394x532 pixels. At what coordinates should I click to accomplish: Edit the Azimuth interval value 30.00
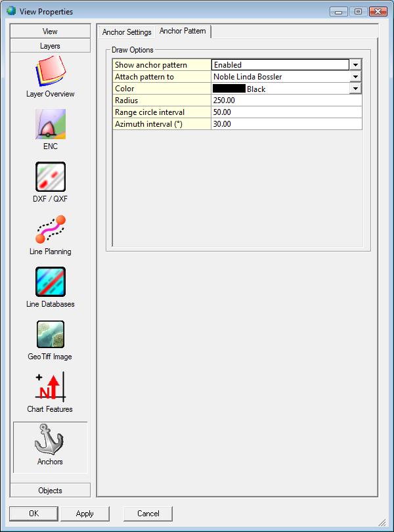point(286,124)
